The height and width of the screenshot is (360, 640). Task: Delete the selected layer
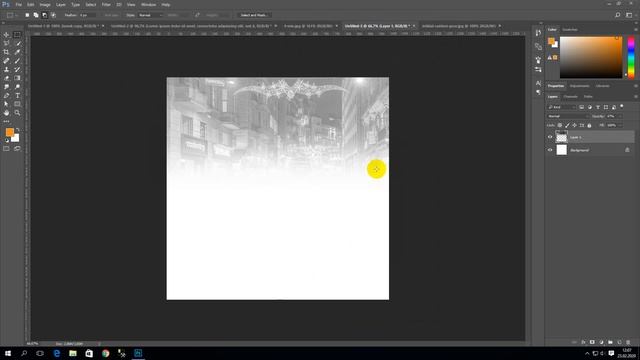pyautogui.click(x=628, y=342)
